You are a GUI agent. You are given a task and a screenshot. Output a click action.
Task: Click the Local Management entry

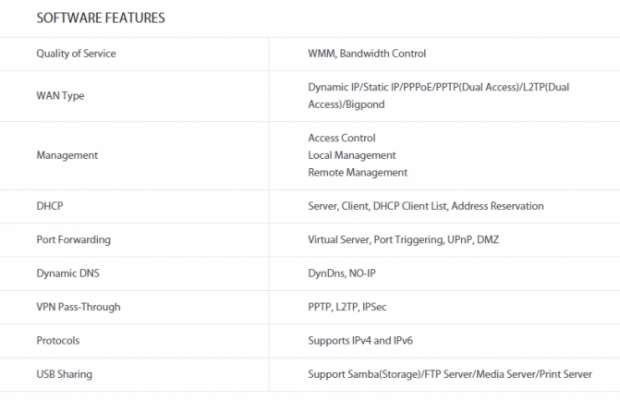352,155
